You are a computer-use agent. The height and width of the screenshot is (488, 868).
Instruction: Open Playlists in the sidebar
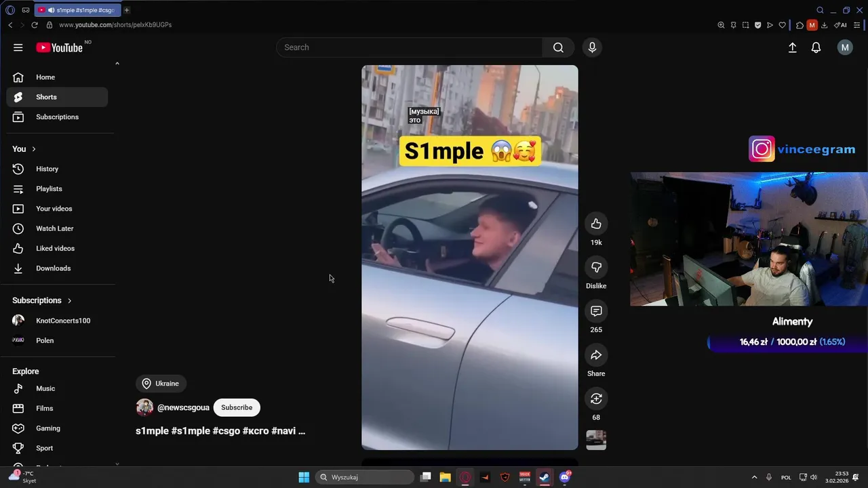coord(57,188)
